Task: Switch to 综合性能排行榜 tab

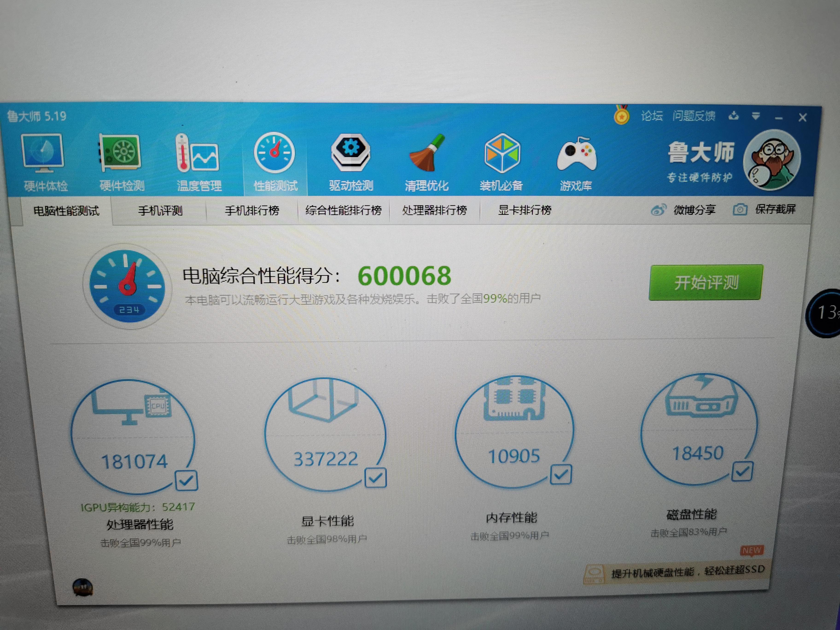Action: tap(343, 210)
